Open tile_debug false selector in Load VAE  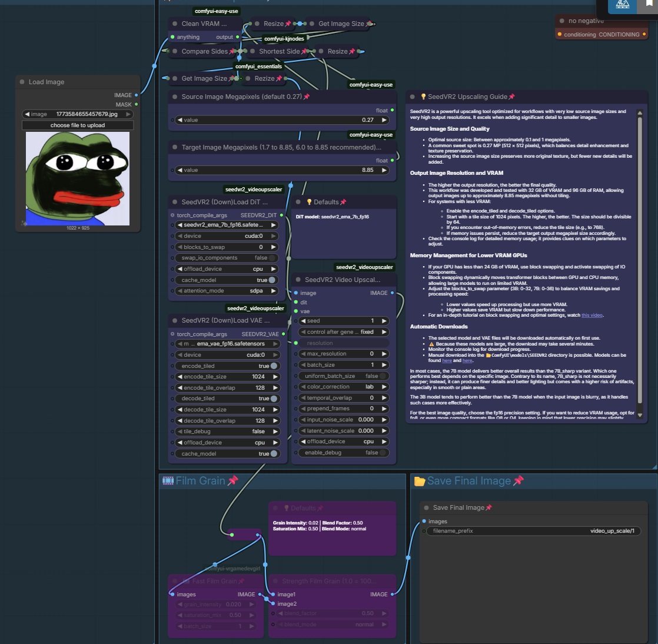coord(227,431)
